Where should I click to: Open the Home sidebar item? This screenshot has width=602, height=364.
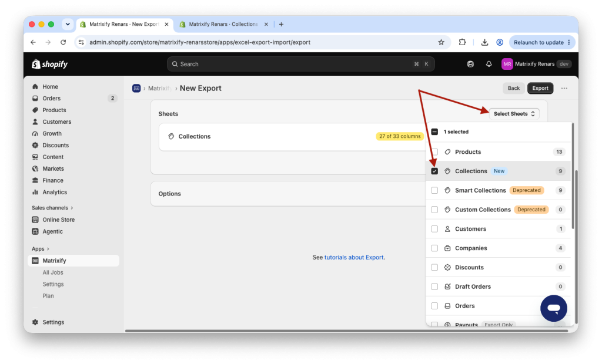[50, 87]
